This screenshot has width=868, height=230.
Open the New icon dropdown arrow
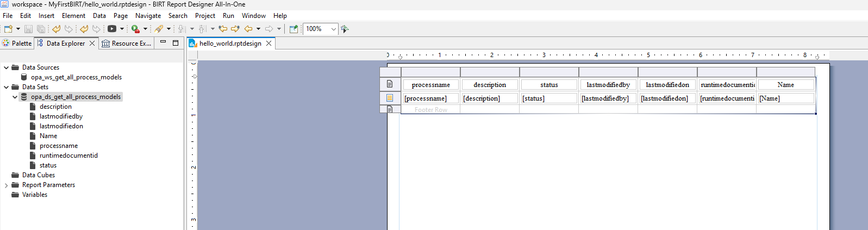(x=18, y=29)
